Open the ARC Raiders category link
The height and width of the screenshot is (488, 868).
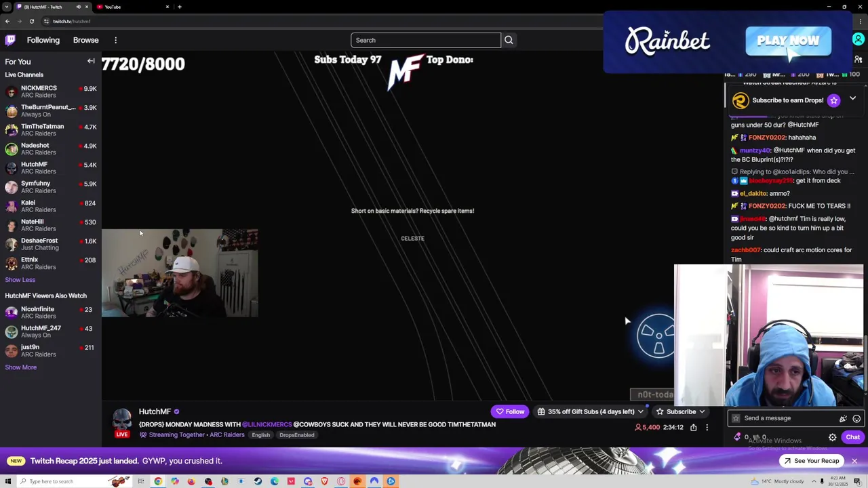tap(227, 434)
